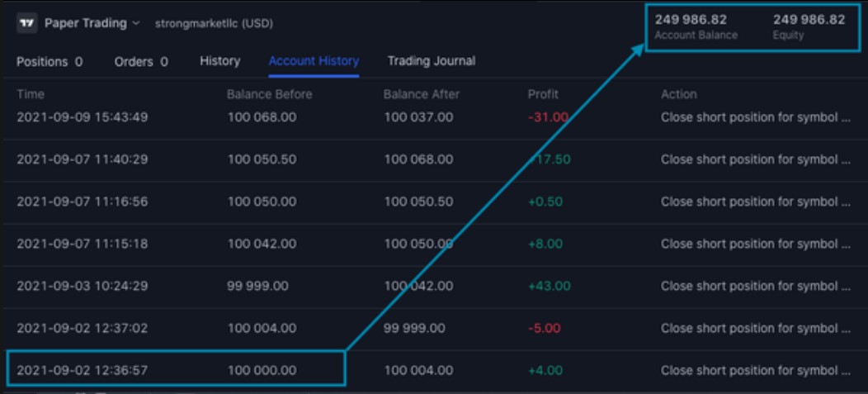Click the 99 999.00 Balance Before cell
The height and width of the screenshot is (394, 868).
point(257,286)
